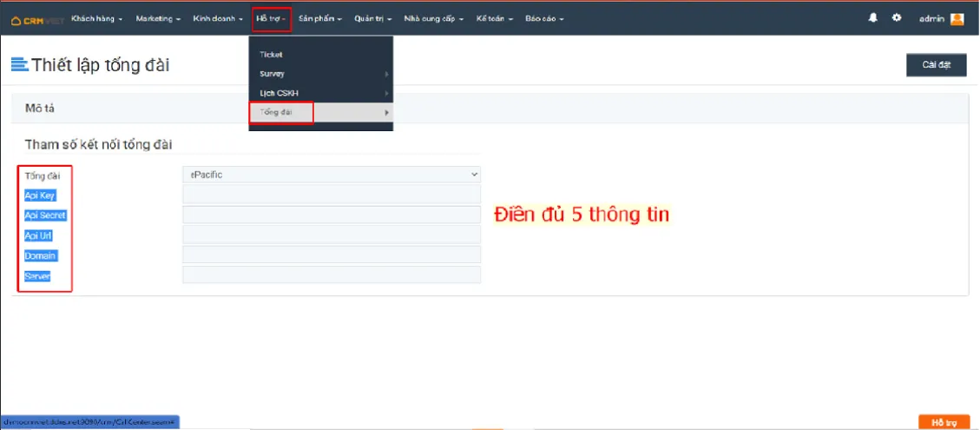Open the settings gear icon
The height and width of the screenshot is (430, 980).
tap(897, 18)
